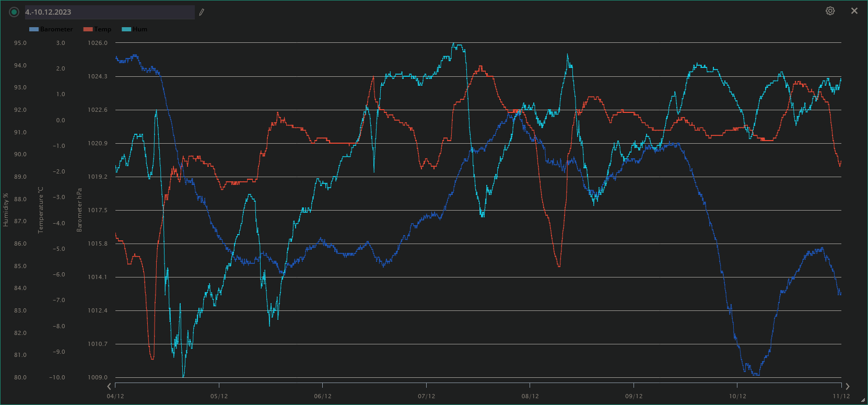Screen dimensions: 868x405
Task: Close the chart panel with X
Action: (x=854, y=11)
